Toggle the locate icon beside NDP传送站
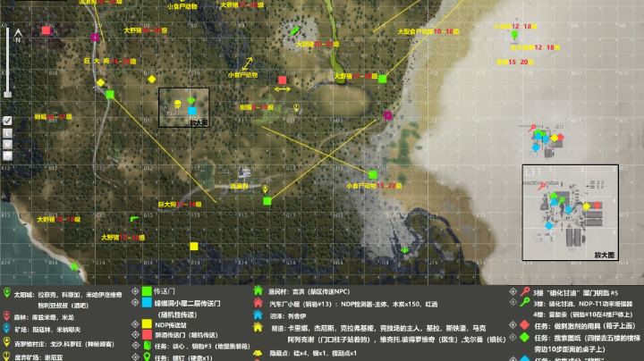The image size is (644, 361). pyautogui.click(x=135, y=324)
